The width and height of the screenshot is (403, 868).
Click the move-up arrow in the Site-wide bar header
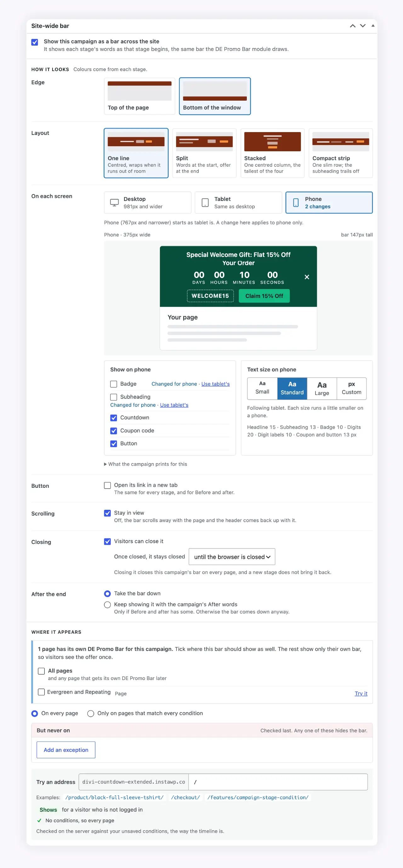pos(352,26)
